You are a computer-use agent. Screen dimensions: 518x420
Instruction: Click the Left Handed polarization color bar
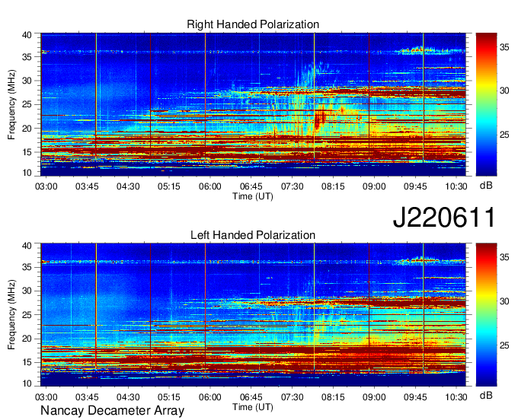tap(486, 315)
